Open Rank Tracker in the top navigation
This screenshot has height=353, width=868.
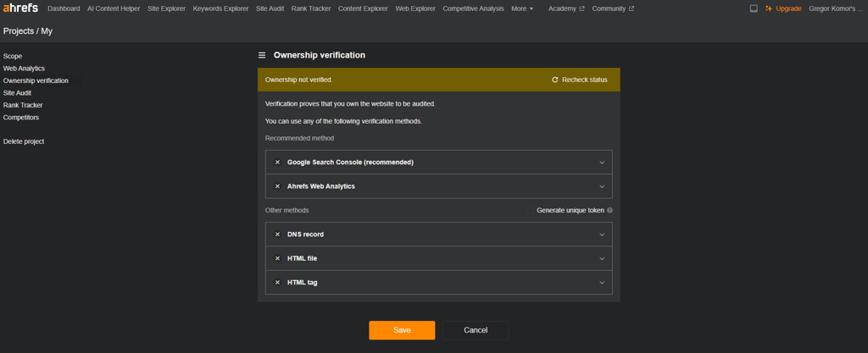click(x=311, y=8)
